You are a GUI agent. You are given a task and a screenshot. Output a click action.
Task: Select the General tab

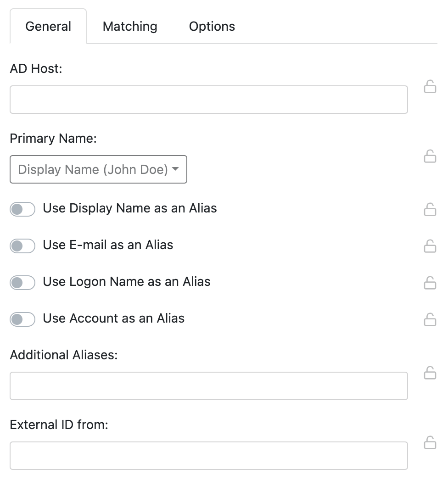(x=48, y=26)
